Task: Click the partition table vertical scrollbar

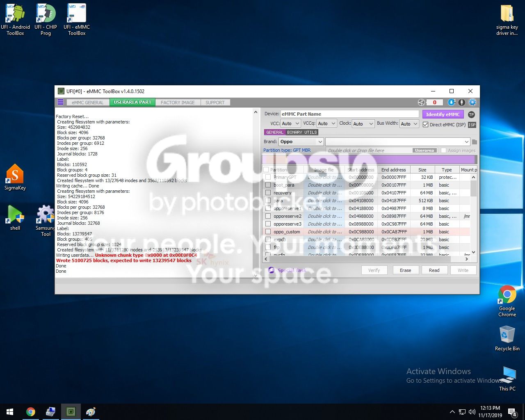Action: (x=473, y=215)
